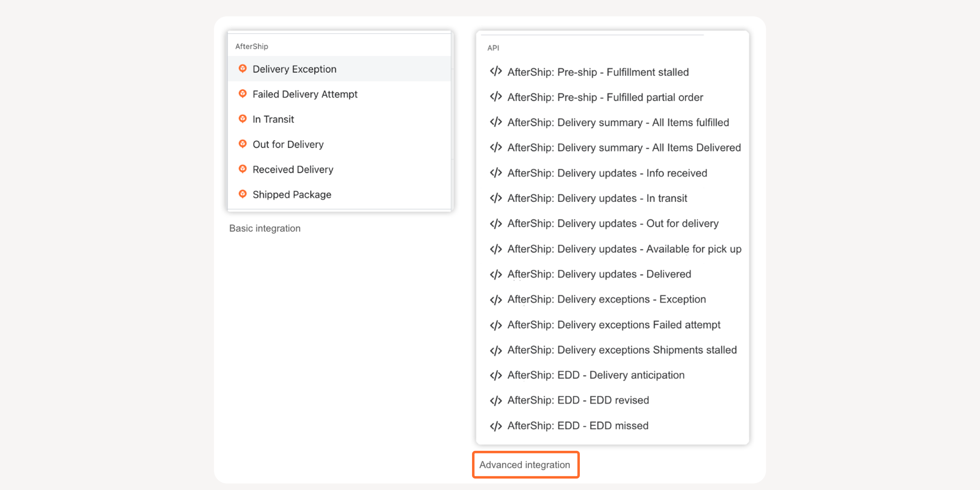Click the code icon beside Fulfilled partial order
The width and height of the screenshot is (980, 490).
[x=496, y=97]
